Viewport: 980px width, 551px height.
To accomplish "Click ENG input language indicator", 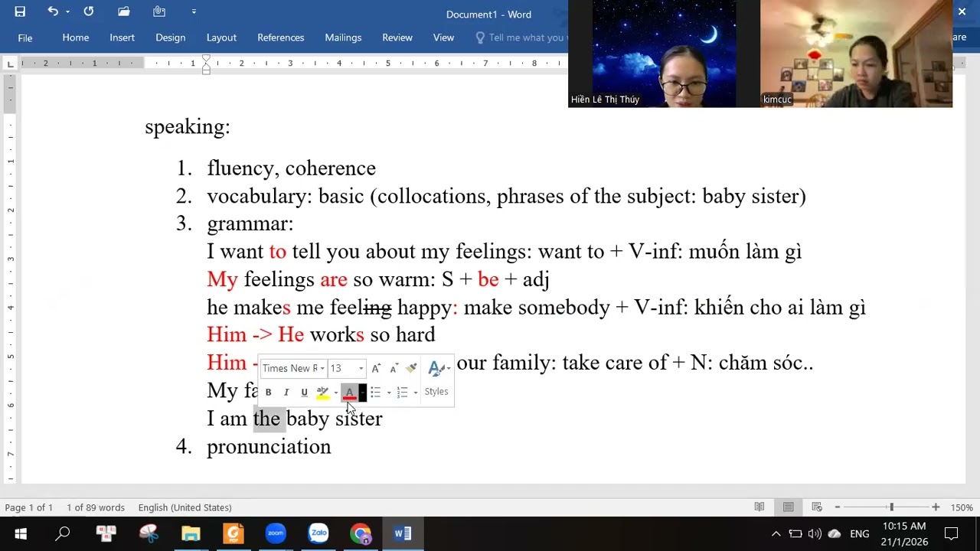I will [860, 533].
